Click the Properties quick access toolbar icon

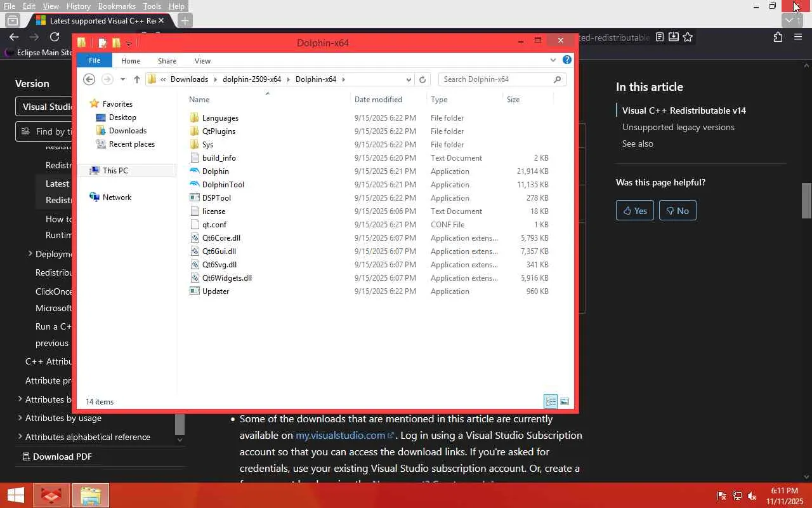click(102, 43)
